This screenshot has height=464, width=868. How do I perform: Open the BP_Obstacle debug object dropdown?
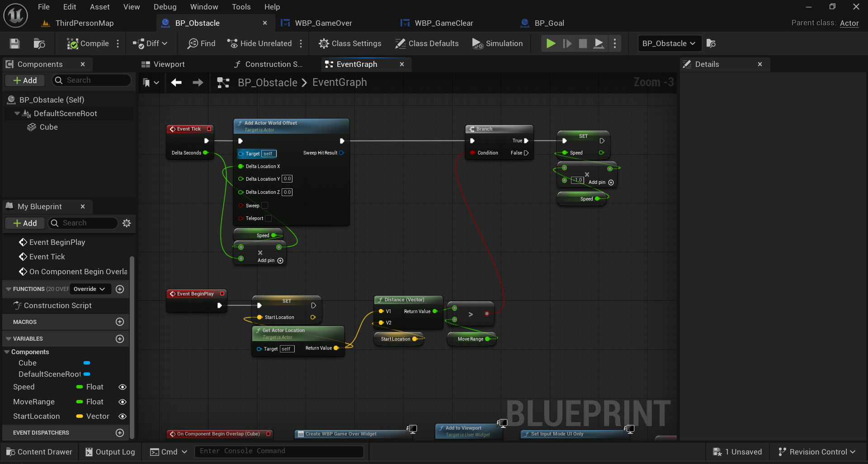tap(670, 43)
